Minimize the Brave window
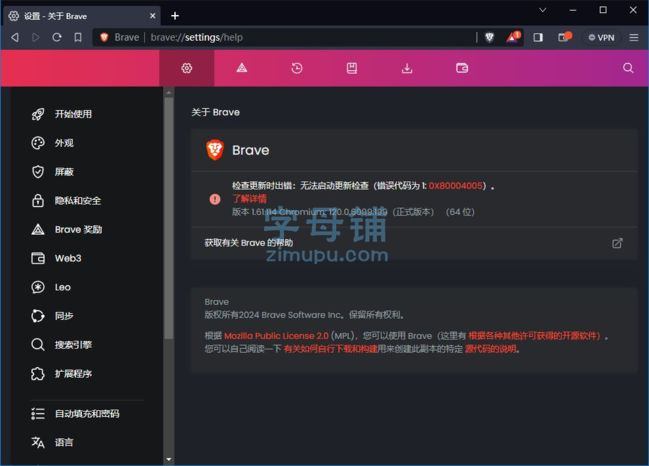This screenshot has height=466, width=649. tap(573, 10)
